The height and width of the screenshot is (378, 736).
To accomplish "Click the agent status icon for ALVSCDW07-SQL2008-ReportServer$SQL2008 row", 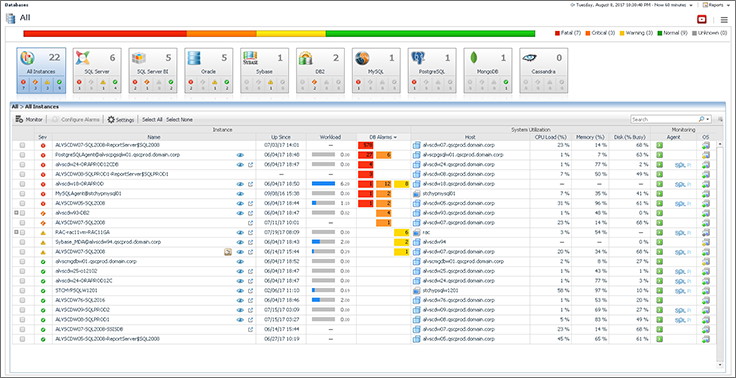I will tap(659, 145).
